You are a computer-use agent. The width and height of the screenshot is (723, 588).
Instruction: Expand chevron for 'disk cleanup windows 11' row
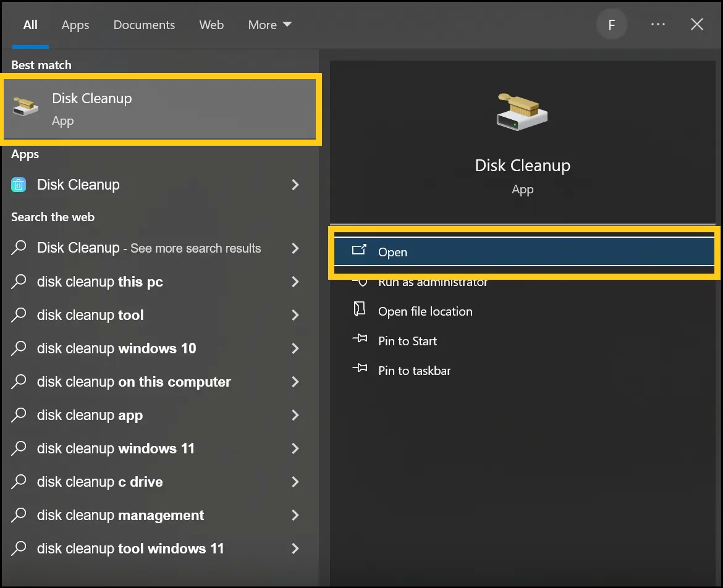(295, 448)
